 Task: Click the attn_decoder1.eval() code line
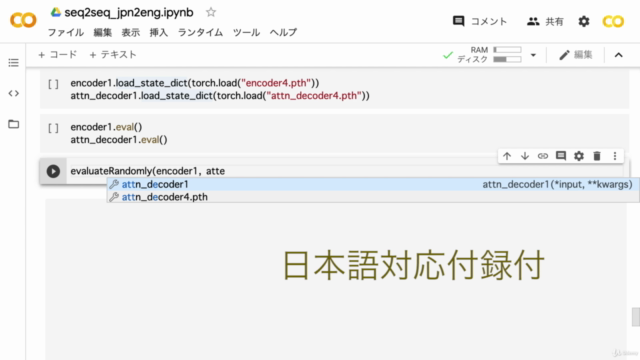point(119,140)
